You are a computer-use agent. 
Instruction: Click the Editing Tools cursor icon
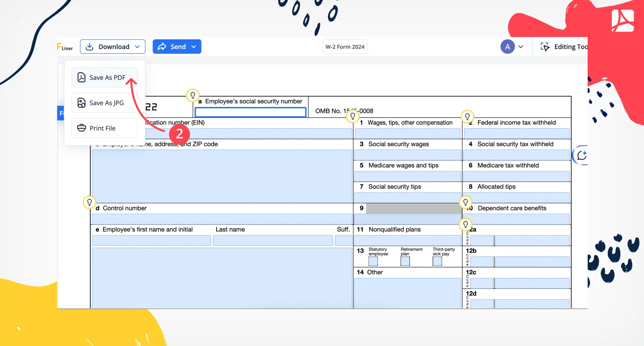545,47
